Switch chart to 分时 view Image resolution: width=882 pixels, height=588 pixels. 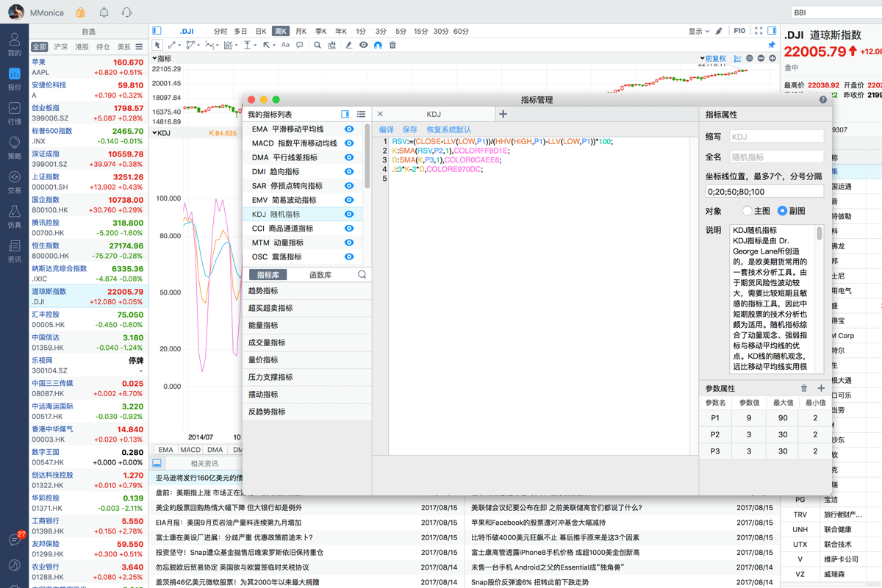220,32
